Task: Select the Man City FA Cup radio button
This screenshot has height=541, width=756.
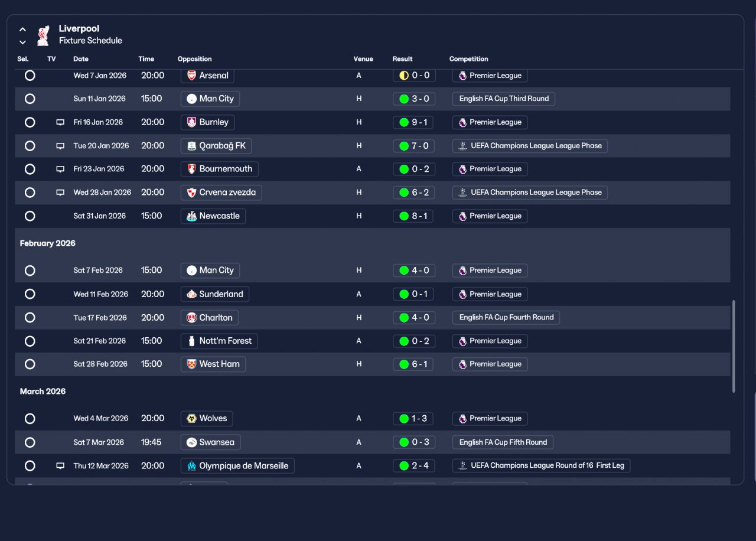Action: (x=30, y=99)
